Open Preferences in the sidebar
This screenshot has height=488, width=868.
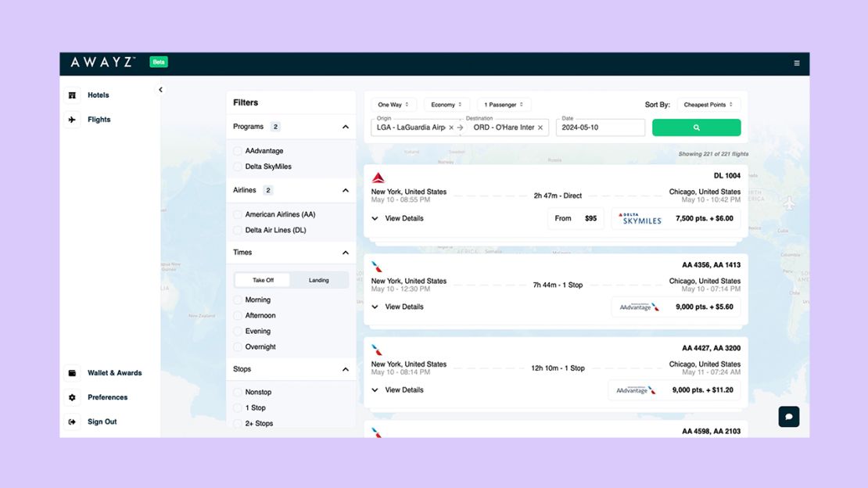pos(107,397)
